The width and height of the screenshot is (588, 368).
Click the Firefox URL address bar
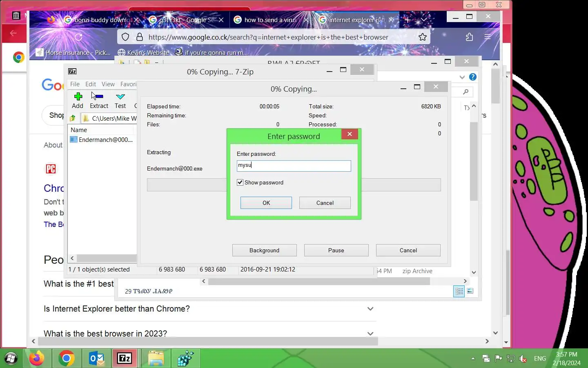[268, 37]
